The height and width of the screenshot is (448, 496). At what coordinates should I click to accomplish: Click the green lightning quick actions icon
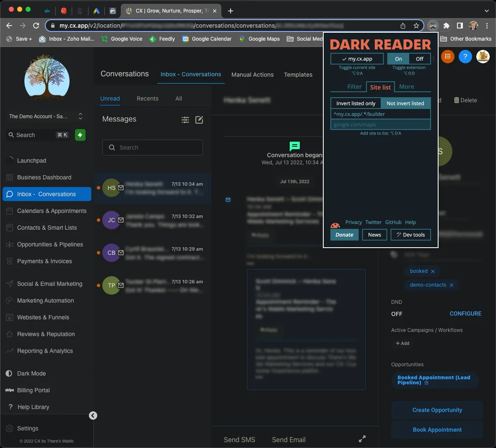[x=80, y=135]
